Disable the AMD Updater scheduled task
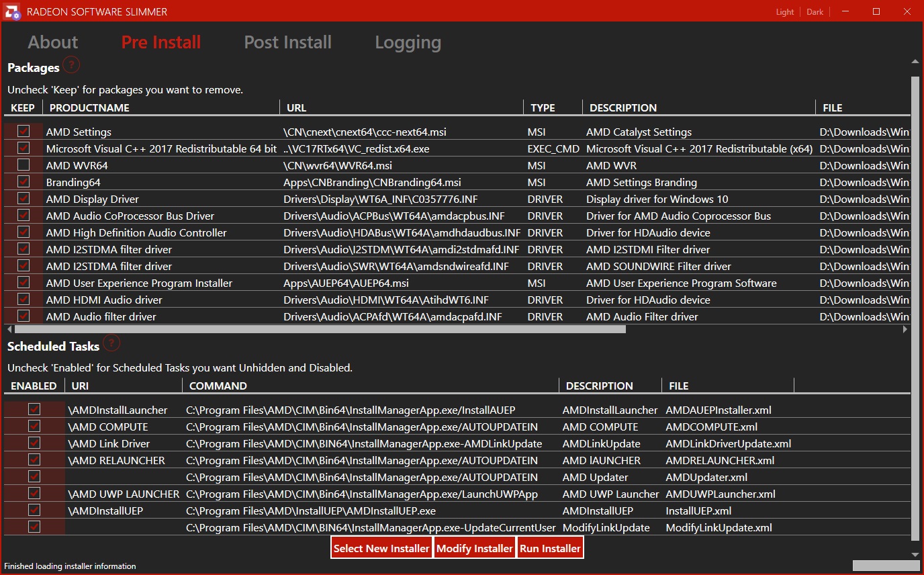Viewport: 924px width, 575px height. pyautogui.click(x=34, y=477)
